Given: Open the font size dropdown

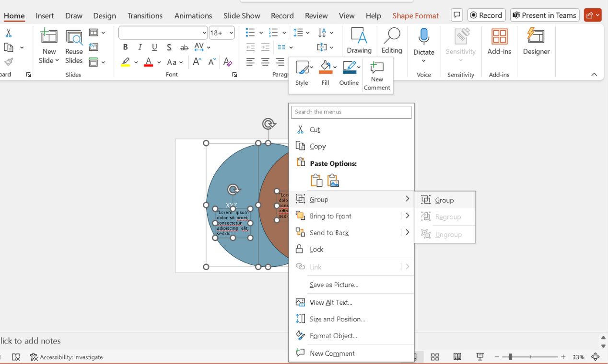Looking at the screenshot, I should tap(232, 33).
